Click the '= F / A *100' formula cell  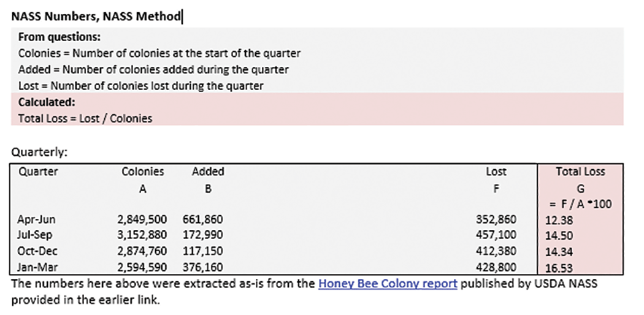580,204
